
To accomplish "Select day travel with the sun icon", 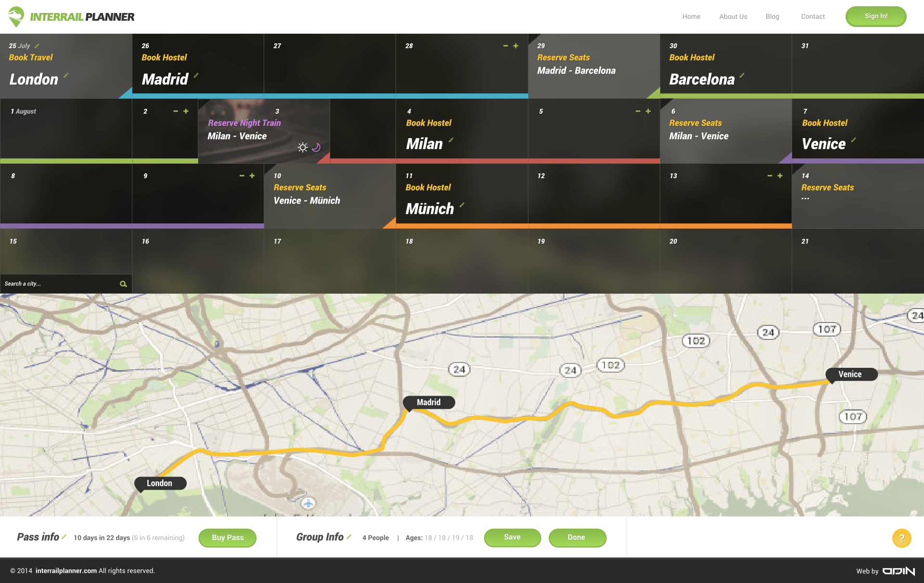I will point(303,147).
